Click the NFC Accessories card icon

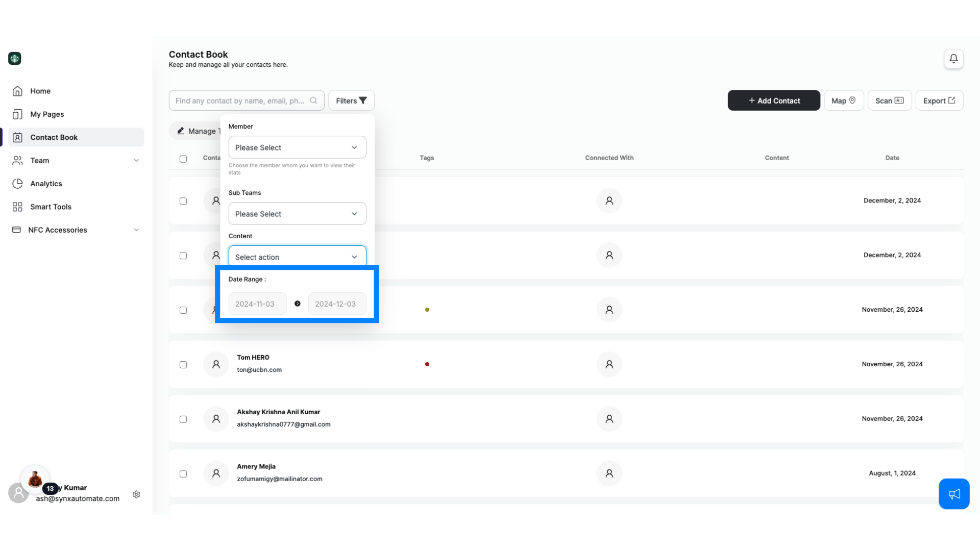16,230
